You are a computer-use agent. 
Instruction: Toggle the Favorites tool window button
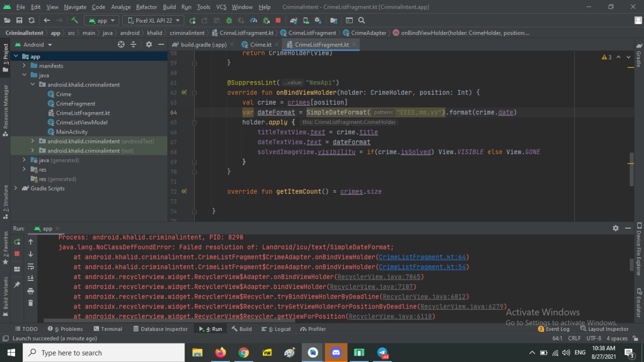[x=6, y=248]
